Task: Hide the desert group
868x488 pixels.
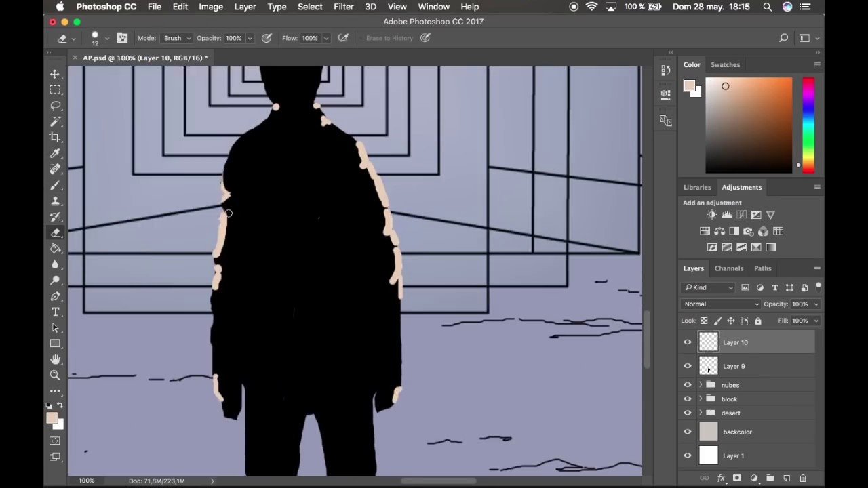Action: [688, 413]
